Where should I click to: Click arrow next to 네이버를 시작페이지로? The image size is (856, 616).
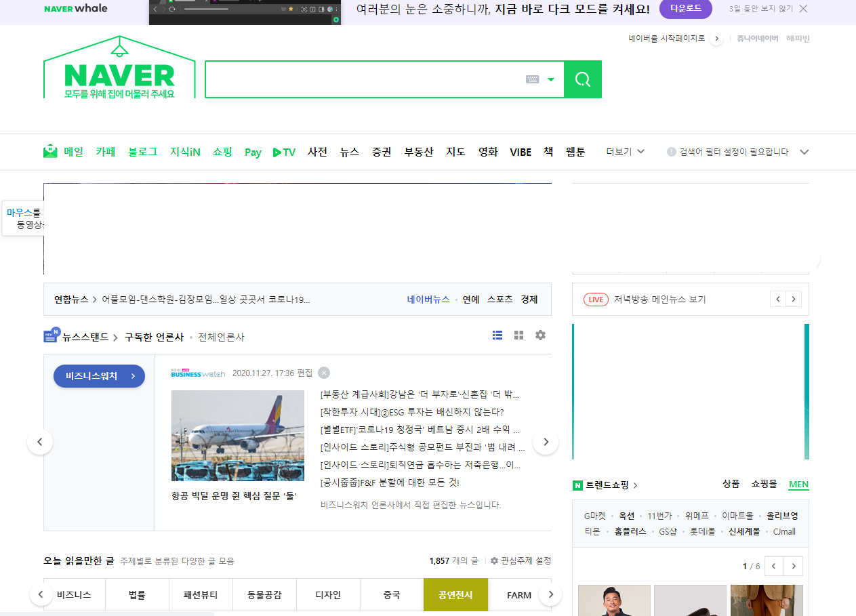click(x=716, y=39)
